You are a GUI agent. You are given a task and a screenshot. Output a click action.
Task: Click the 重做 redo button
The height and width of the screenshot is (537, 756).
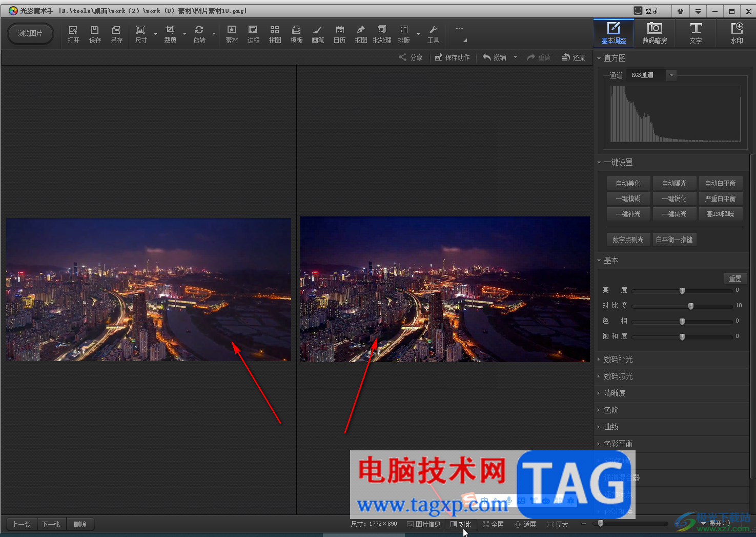pos(539,57)
